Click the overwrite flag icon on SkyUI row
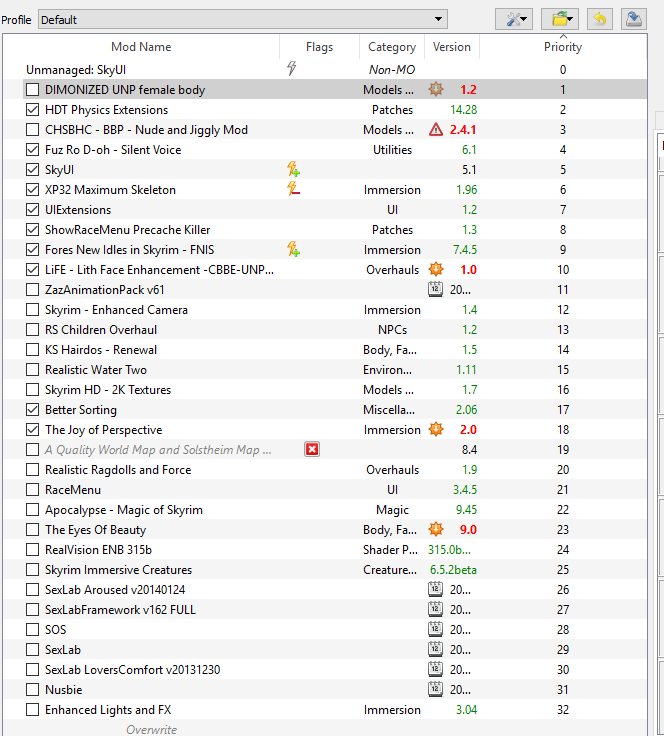664x736 pixels. pos(294,169)
